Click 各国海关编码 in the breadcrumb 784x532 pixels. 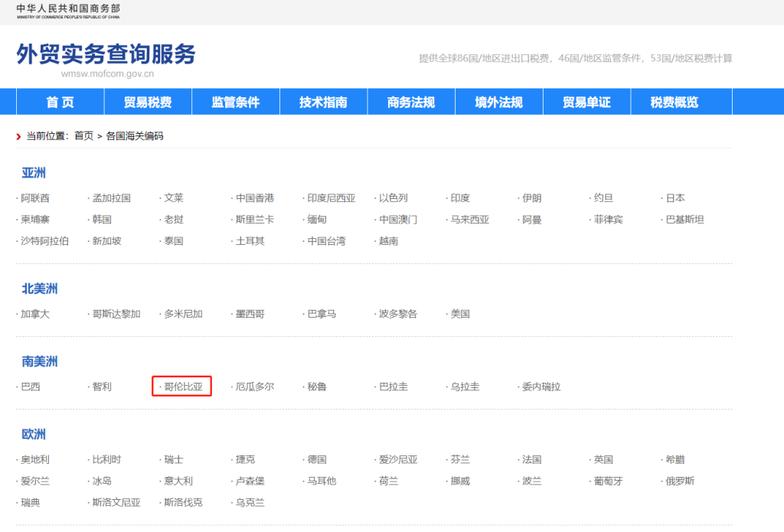tap(135, 136)
